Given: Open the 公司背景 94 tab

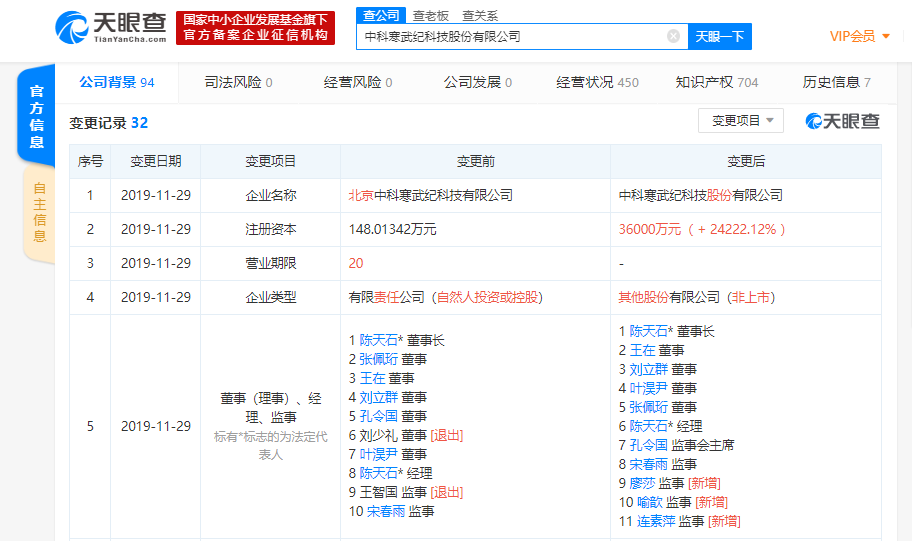Looking at the screenshot, I should tap(116, 83).
